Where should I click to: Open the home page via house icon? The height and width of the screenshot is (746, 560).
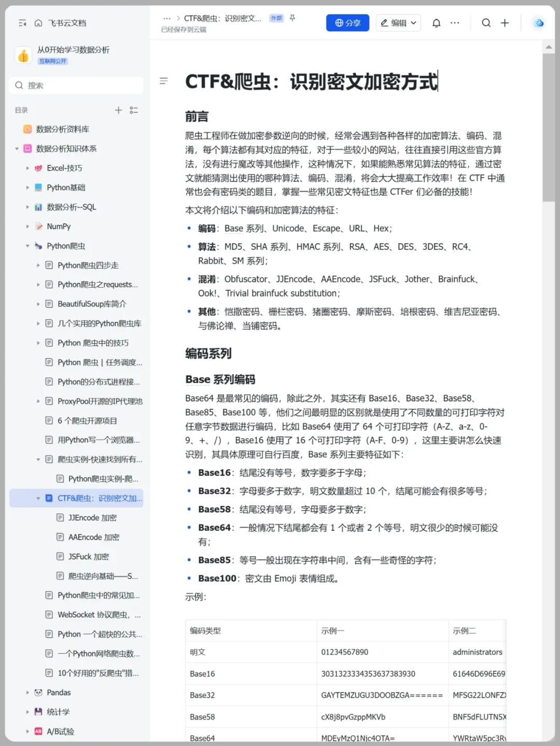[x=38, y=23]
